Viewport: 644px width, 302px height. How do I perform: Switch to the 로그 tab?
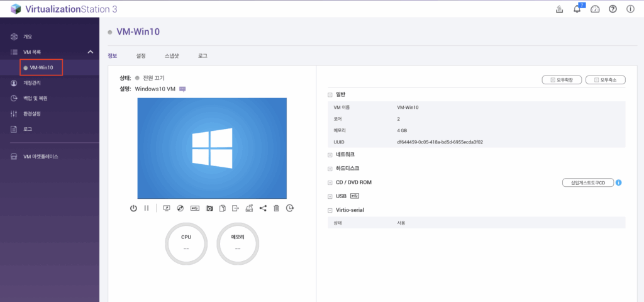203,56
